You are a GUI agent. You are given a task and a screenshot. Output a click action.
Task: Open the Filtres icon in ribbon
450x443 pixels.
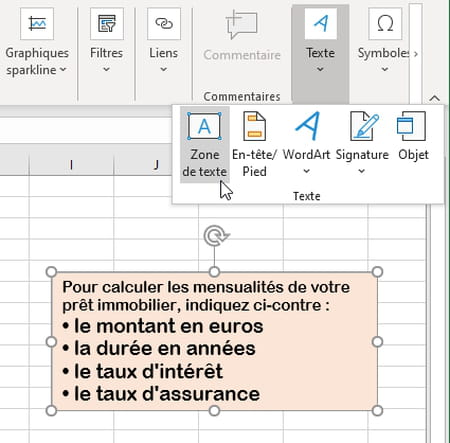(x=107, y=24)
